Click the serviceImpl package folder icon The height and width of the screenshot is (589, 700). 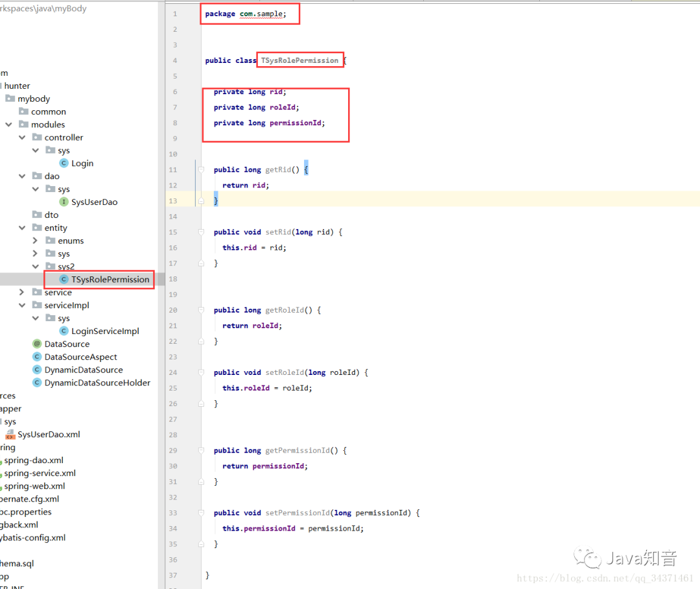pyautogui.click(x=37, y=306)
